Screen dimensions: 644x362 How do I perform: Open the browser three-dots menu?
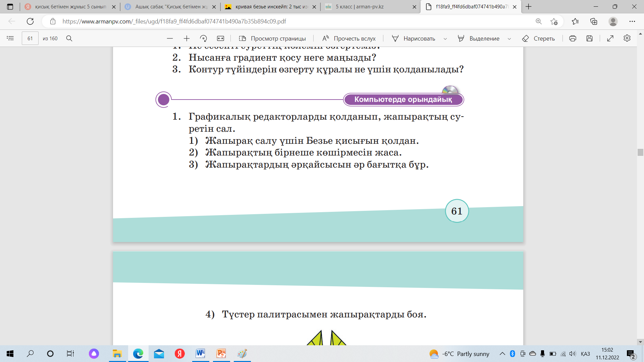tap(632, 21)
